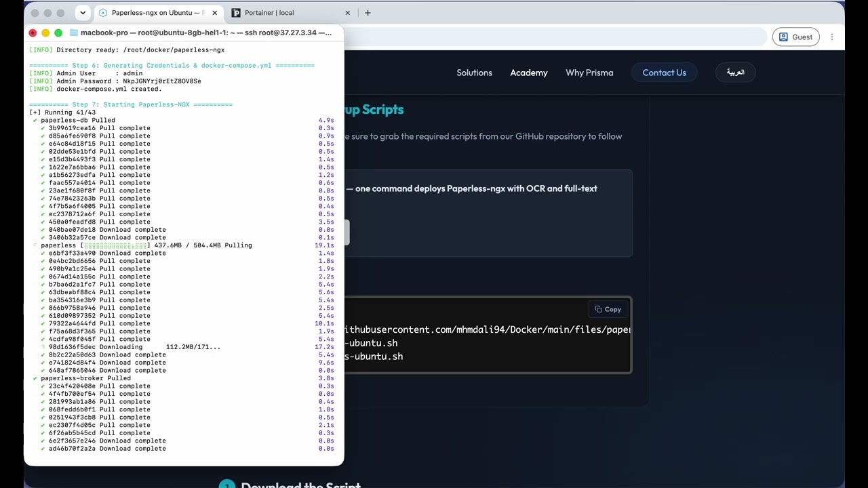Switch site language to Arabic
Viewport: 868px width, 488px height.
[x=736, y=73]
